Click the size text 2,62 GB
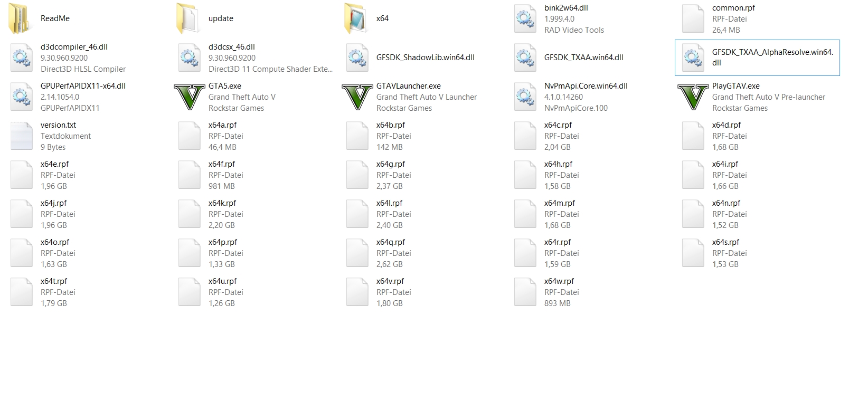The height and width of the screenshot is (420, 868). [x=390, y=264]
